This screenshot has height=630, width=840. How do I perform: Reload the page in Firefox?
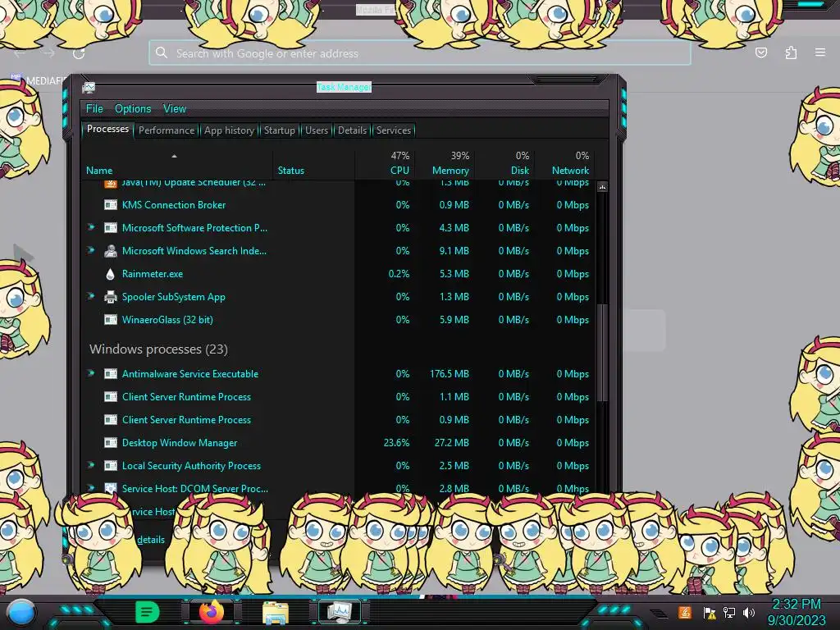79,53
